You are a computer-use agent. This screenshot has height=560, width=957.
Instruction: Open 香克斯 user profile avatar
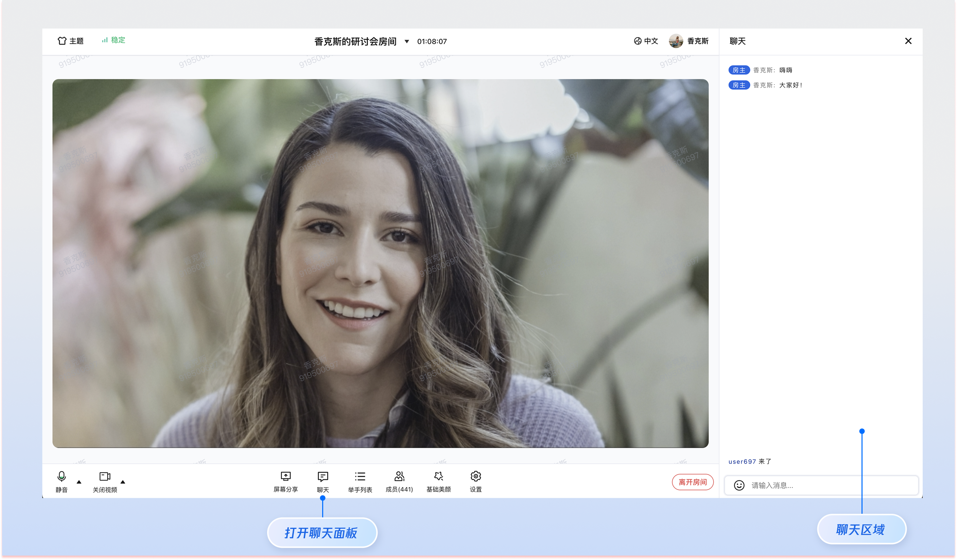coord(676,41)
